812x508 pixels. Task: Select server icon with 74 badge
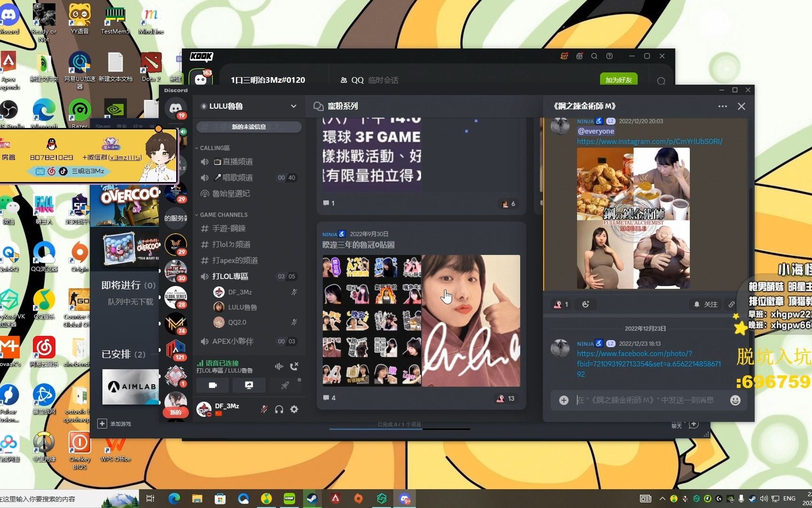[176, 323]
